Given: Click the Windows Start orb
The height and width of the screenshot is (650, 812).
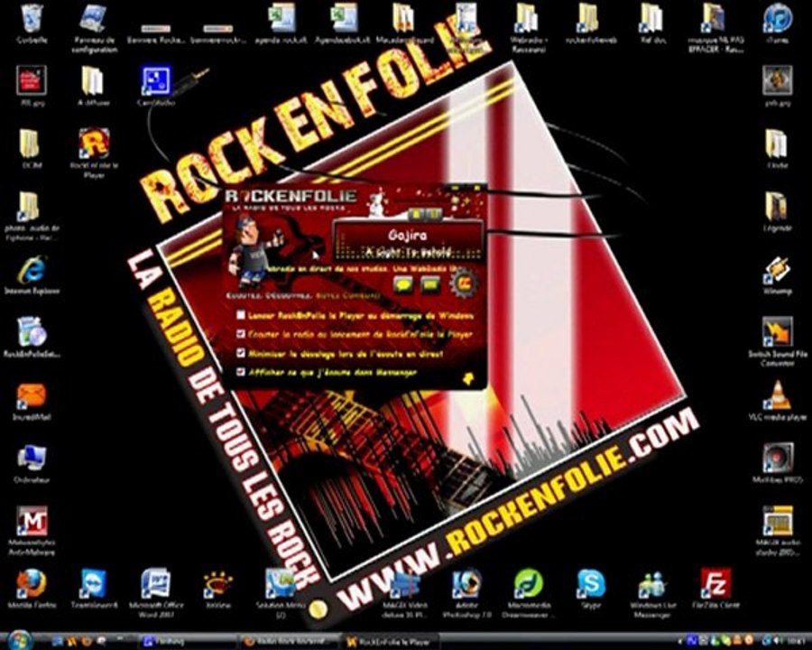Looking at the screenshot, I should pyautogui.click(x=20, y=640).
